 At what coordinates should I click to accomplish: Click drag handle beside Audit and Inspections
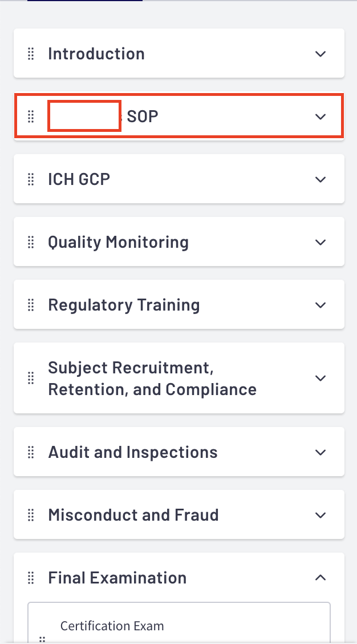tap(31, 452)
